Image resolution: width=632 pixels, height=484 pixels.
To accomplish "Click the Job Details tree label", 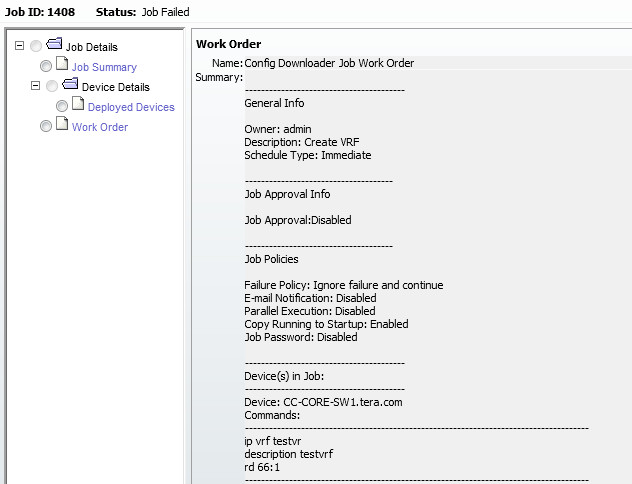I will (x=92, y=47).
